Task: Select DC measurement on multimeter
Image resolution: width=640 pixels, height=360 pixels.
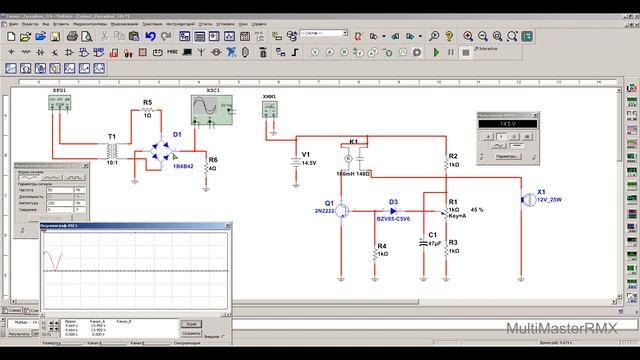Action: click(516, 146)
